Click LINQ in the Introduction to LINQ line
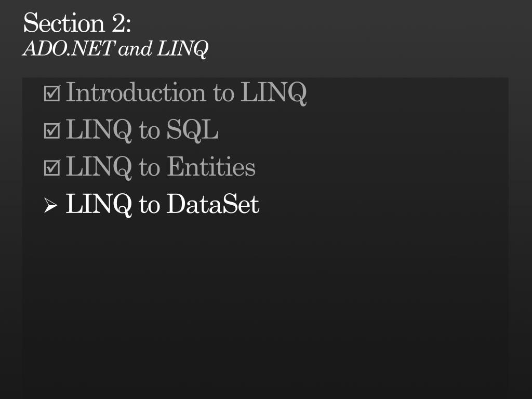532x399 pixels. pos(273,92)
